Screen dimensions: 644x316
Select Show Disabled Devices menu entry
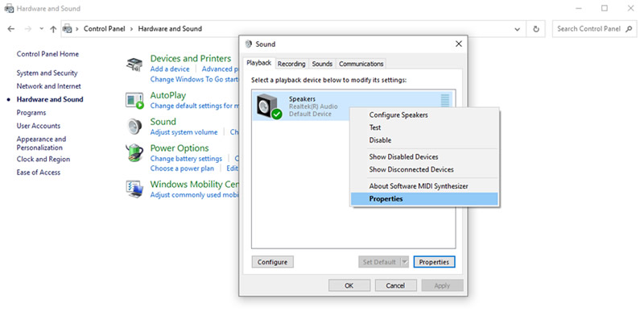point(424,156)
